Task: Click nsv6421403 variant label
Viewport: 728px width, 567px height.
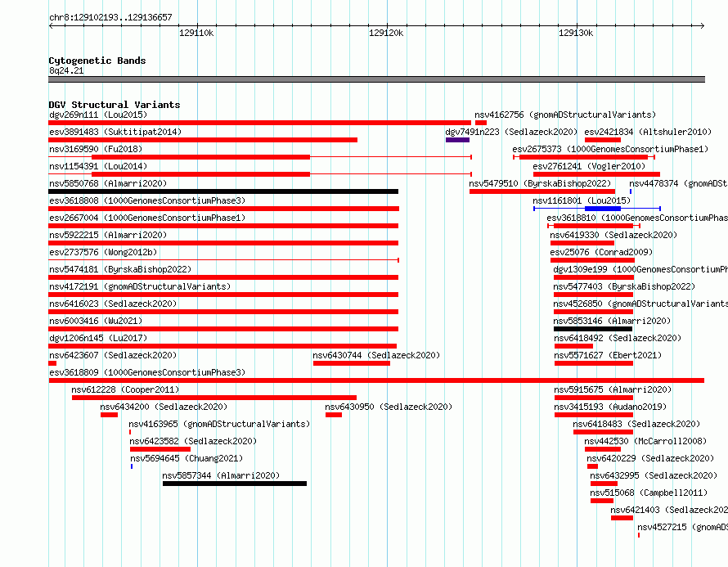Action: click(669, 510)
